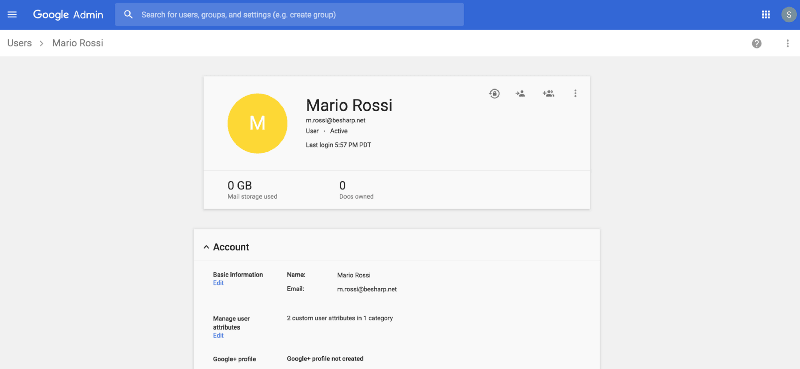Image resolution: width=800 pixels, height=369 pixels.
Task: Click the Mail storage used stat
Action: coord(252,189)
